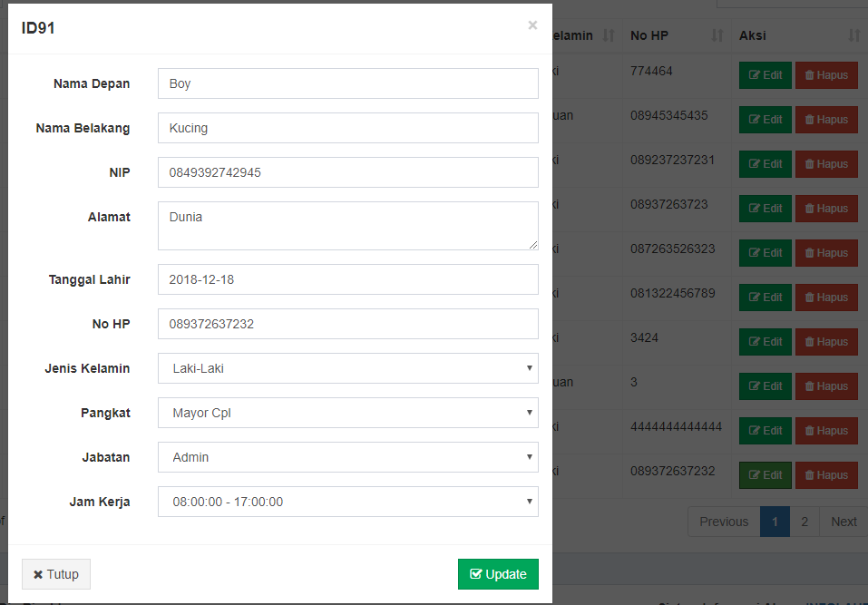Close the ID91 modal with the × icon
The height and width of the screenshot is (605, 868).
coord(532,24)
